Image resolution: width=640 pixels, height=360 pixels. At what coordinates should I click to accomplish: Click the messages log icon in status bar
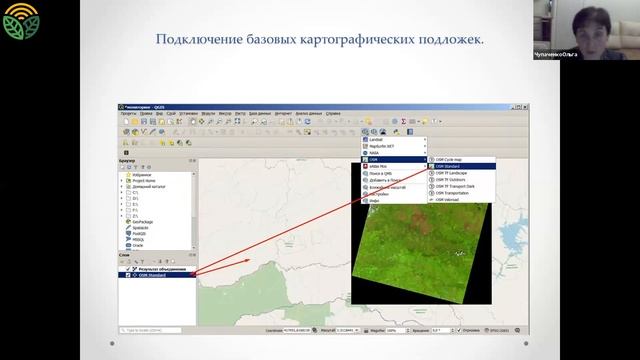click(x=518, y=330)
